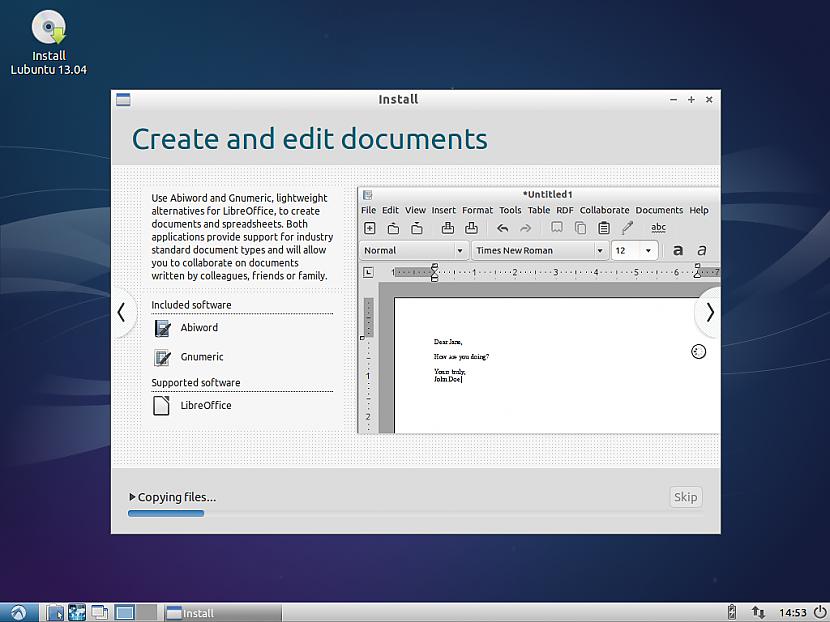
Task: Click the left indent marker on ruler
Action: click(x=434, y=273)
